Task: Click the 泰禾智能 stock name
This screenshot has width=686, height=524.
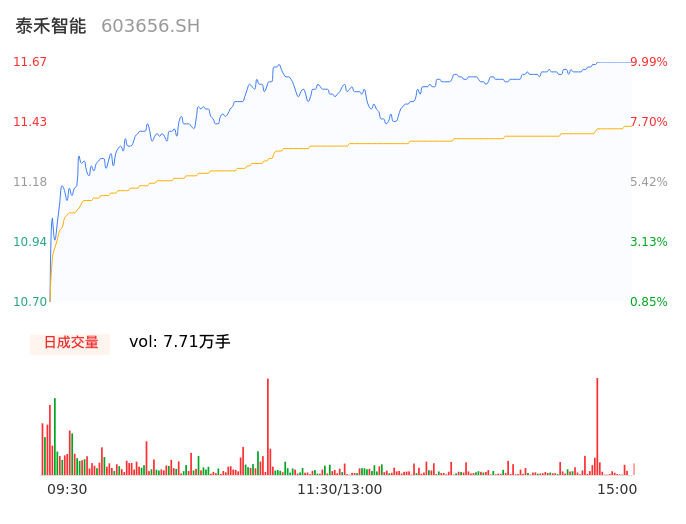Action: (x=50, y=26)
